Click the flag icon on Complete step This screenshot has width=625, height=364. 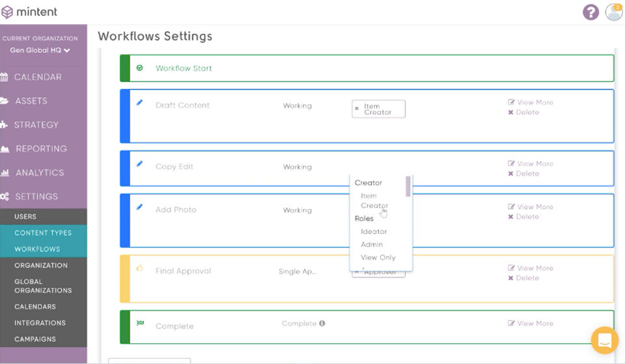[x=140, y=323]
